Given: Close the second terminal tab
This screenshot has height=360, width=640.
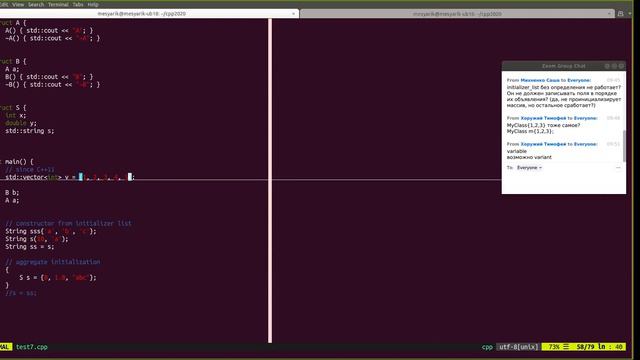Looking at the screenshot, I should pyautogui.click(x=609, y=13).
